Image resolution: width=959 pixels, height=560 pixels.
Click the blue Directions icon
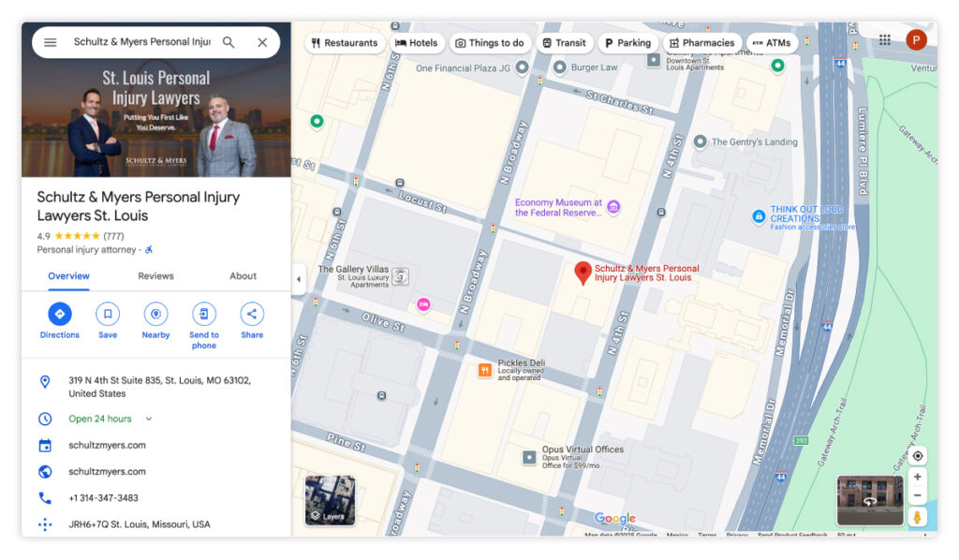click(59, 315)
